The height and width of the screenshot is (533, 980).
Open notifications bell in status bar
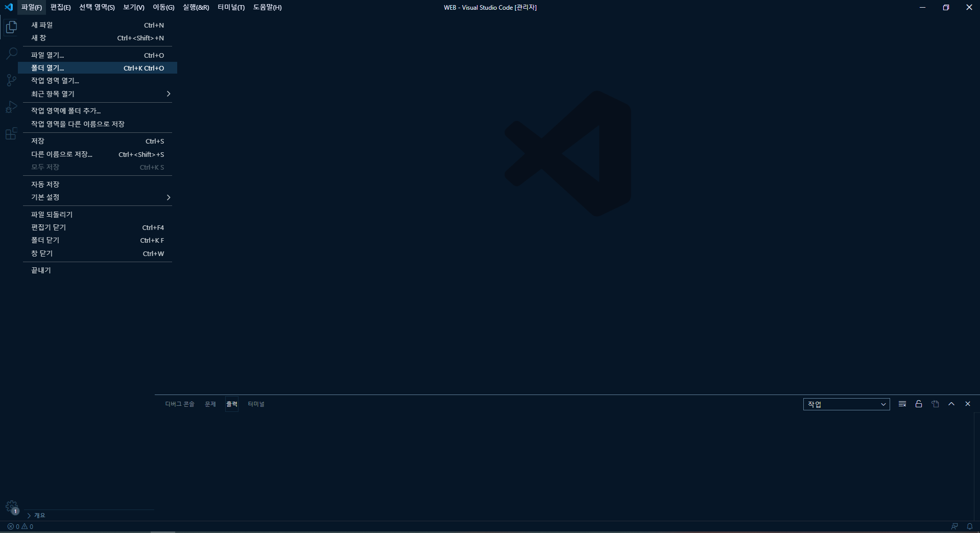coord(970,526)
